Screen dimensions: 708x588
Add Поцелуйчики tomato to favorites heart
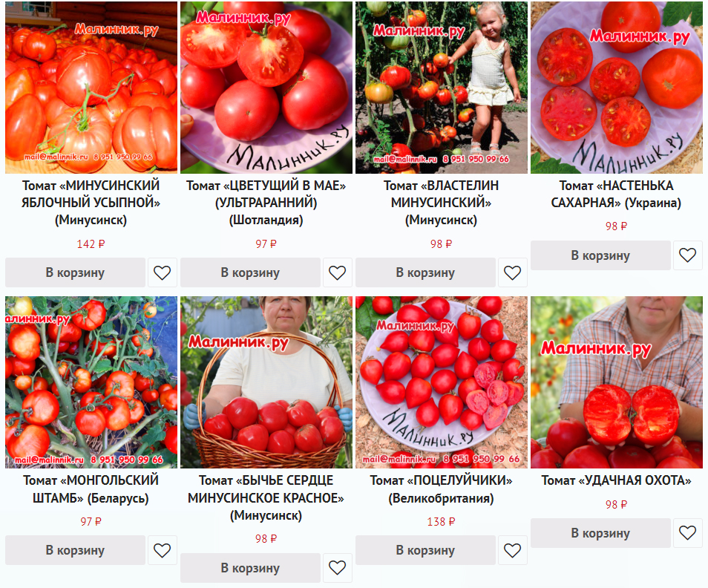tap(513, 551)
